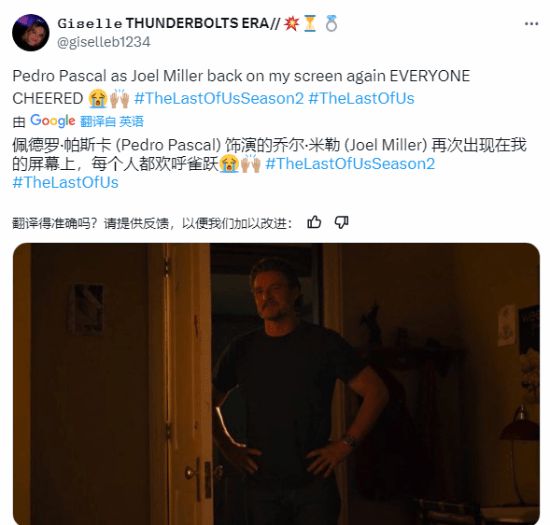The width and height of the screenshot is (550, 525).
Task: Click the Google logo in translation attribution
Action: pyautogui.click(x=53, y=121)
